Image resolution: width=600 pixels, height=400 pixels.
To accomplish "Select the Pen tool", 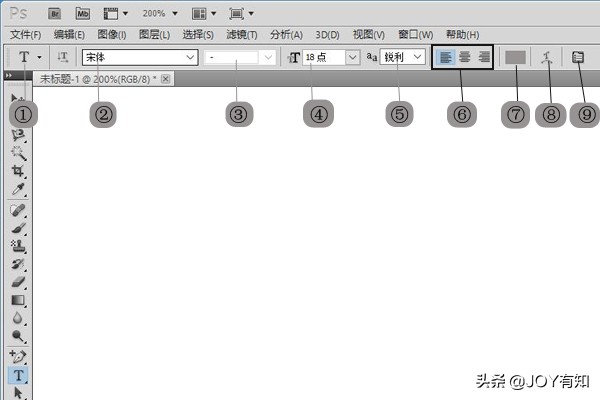I will point(18,357).
